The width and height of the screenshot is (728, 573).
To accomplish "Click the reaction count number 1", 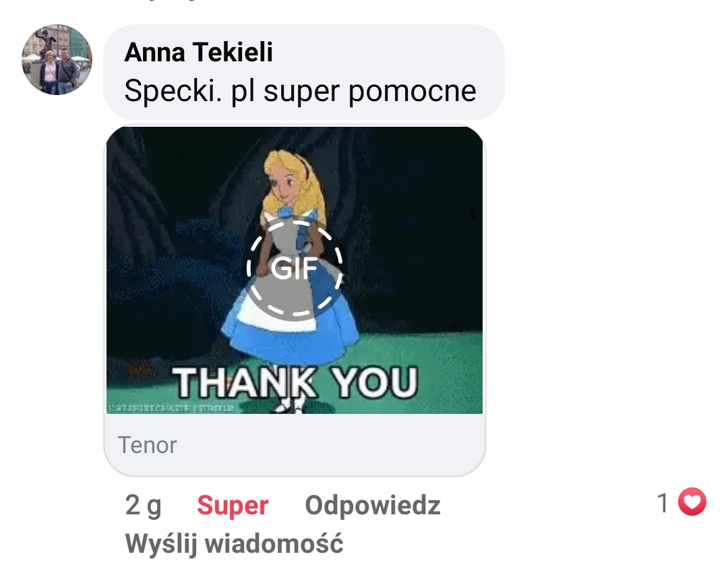I will (x=663, y=503).
